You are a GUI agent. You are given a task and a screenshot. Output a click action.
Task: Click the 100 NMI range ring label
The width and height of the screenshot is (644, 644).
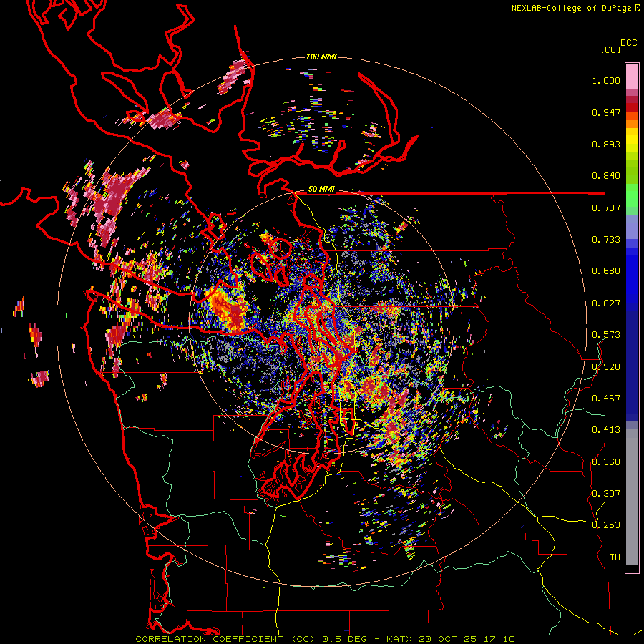(321, 57)
